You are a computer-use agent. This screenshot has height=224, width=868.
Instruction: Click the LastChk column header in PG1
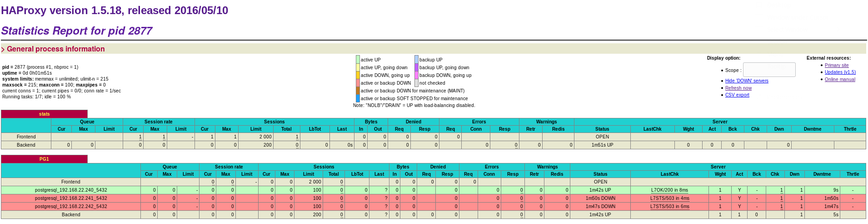[x=669, y=174]
